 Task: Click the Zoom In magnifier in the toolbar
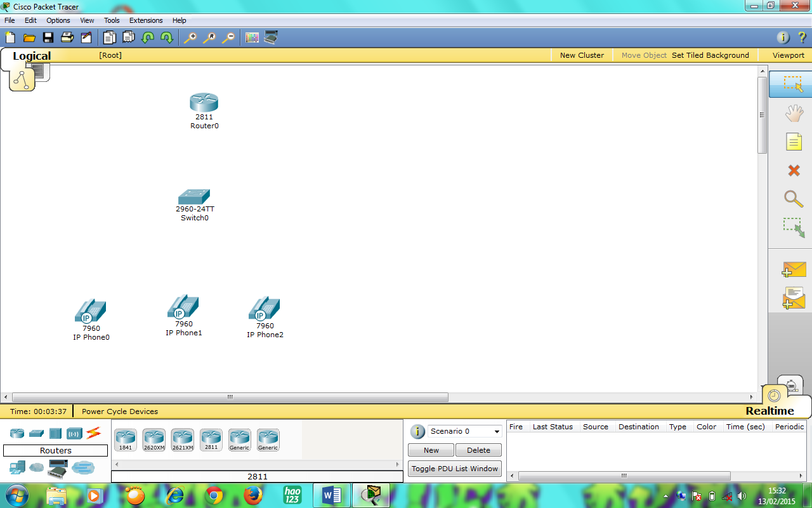[190, 37]
